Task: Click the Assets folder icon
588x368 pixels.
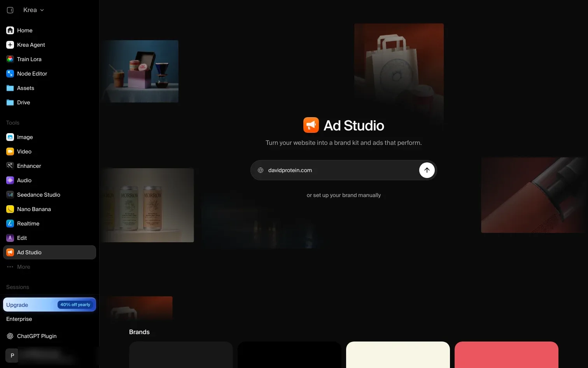Action: 10,88
